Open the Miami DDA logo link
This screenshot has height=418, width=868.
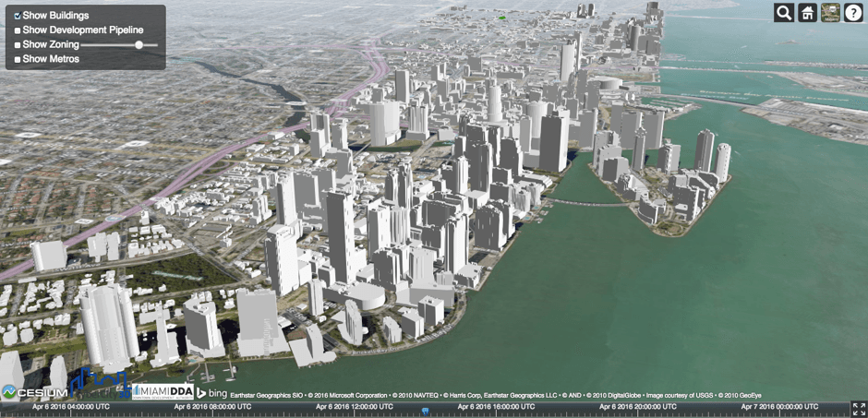tap(163, 392)
